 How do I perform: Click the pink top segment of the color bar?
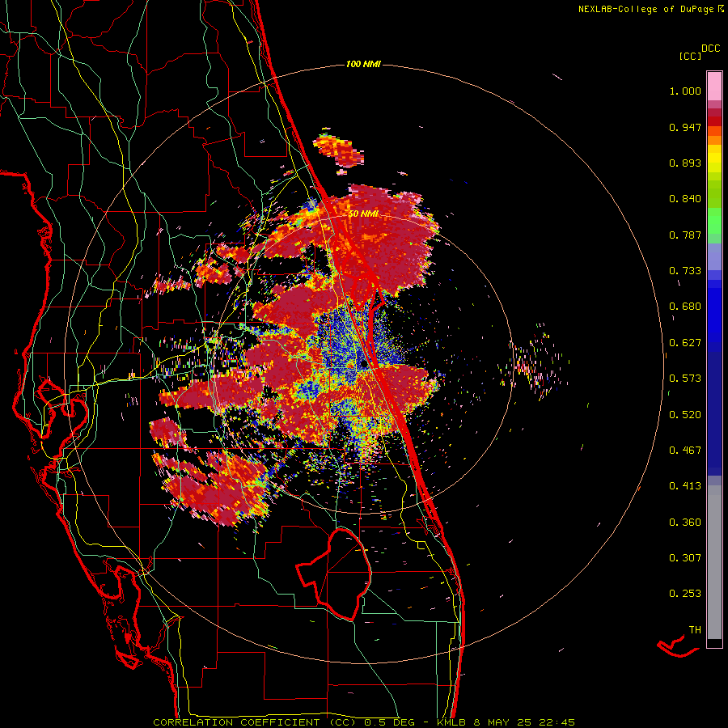click(x=714, y=87)
